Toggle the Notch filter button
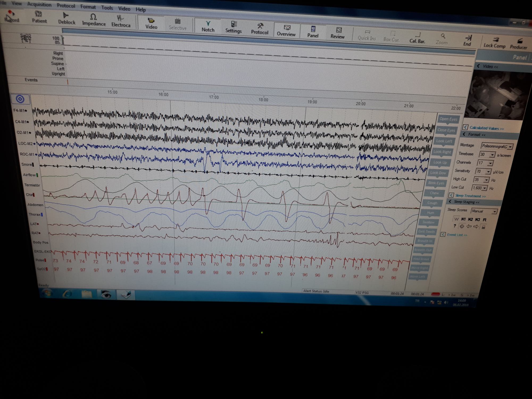 [x=208, y=27]
